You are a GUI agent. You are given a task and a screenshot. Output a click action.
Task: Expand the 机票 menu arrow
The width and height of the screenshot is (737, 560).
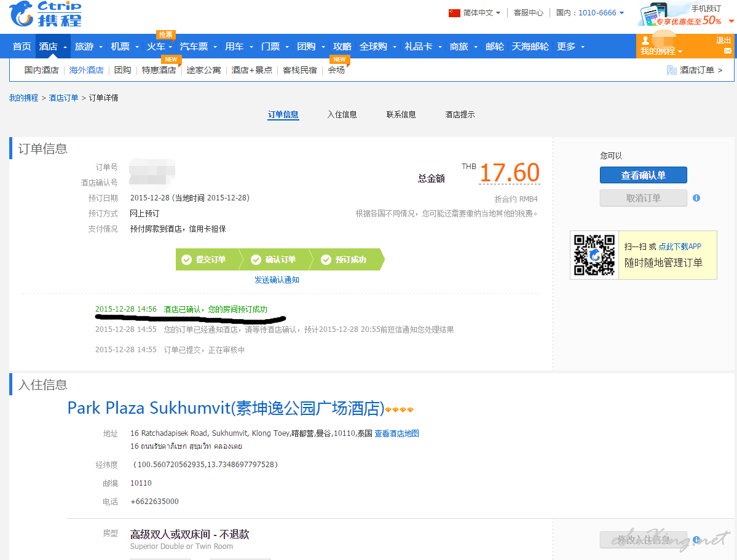click(x=137, y=47)
